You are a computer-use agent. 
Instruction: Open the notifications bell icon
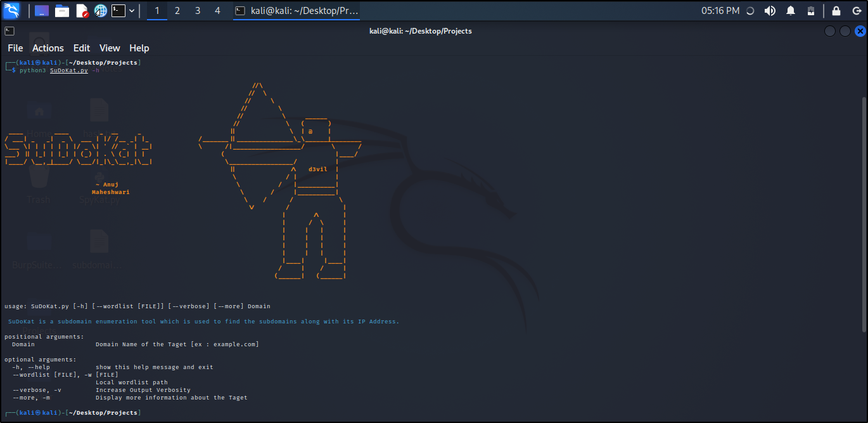791,11
